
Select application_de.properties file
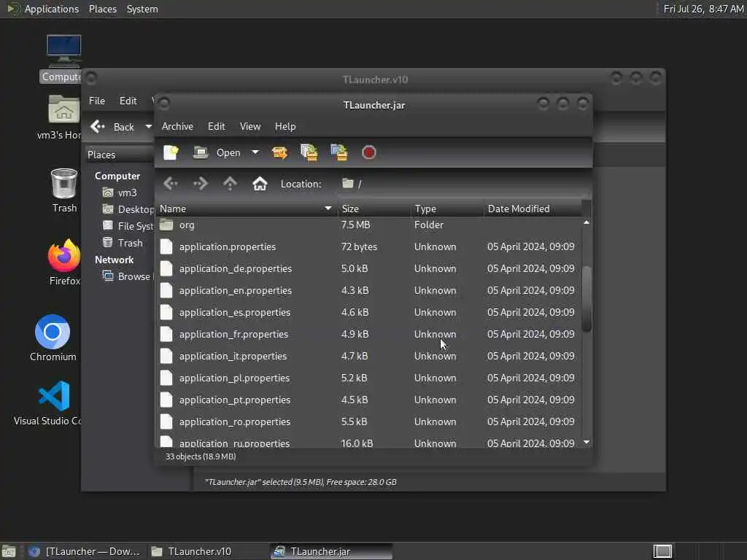click(368, 268)
